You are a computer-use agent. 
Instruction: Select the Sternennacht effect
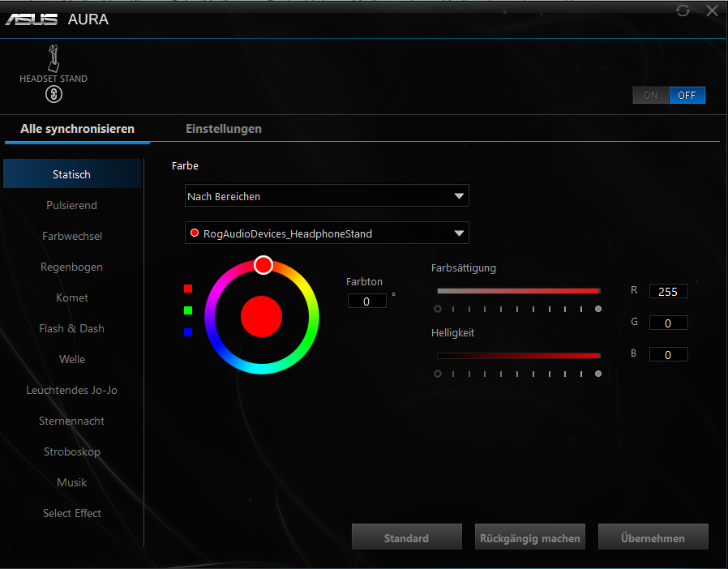(x=72, y=421)
